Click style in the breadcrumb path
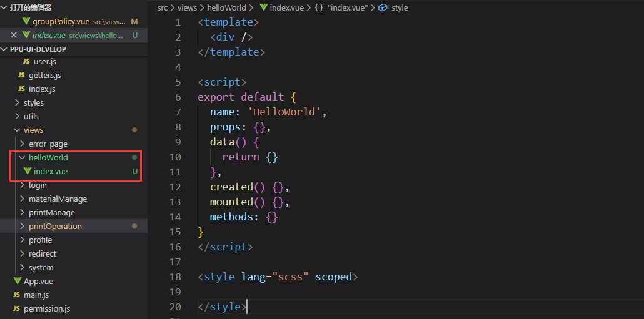Viewport: 644px width, 319px height. click(x=400, y=7)
